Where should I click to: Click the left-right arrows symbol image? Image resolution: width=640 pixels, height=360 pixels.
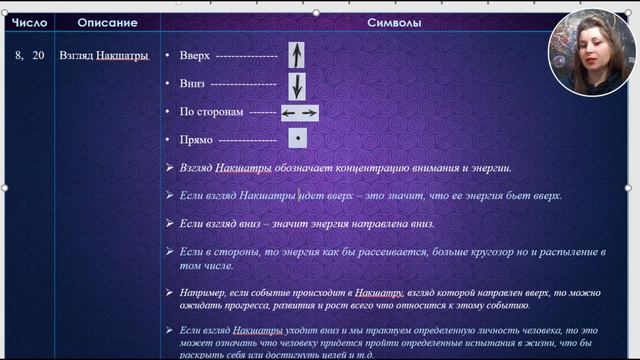300,113
